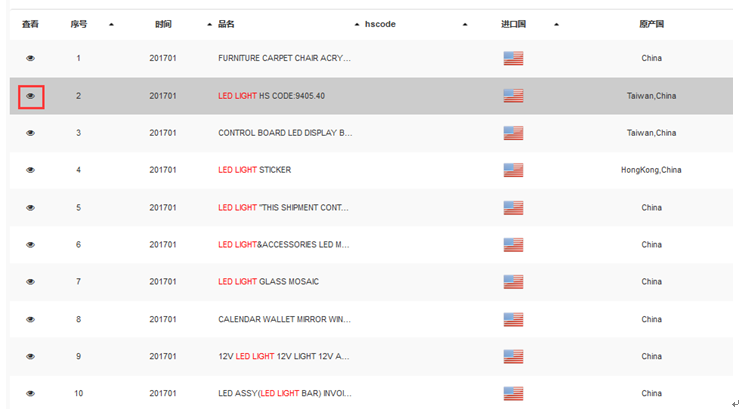The height and width of the screenshot is (412, 745).
Task: Open the FURNITURE CARPET CHAIR product name
Action: [284, 58]
